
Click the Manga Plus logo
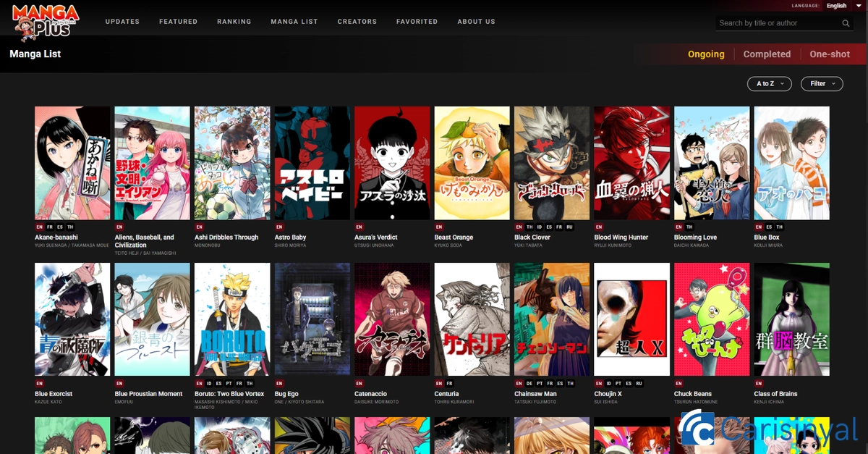pyautogui.click(x=46, y=22)
